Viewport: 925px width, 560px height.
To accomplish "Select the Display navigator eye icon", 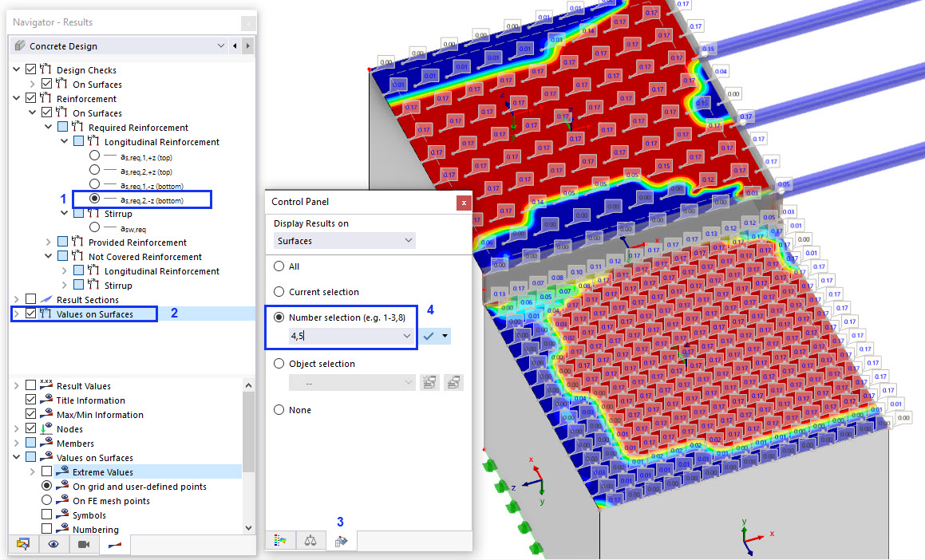I will [x=53, y=543].
